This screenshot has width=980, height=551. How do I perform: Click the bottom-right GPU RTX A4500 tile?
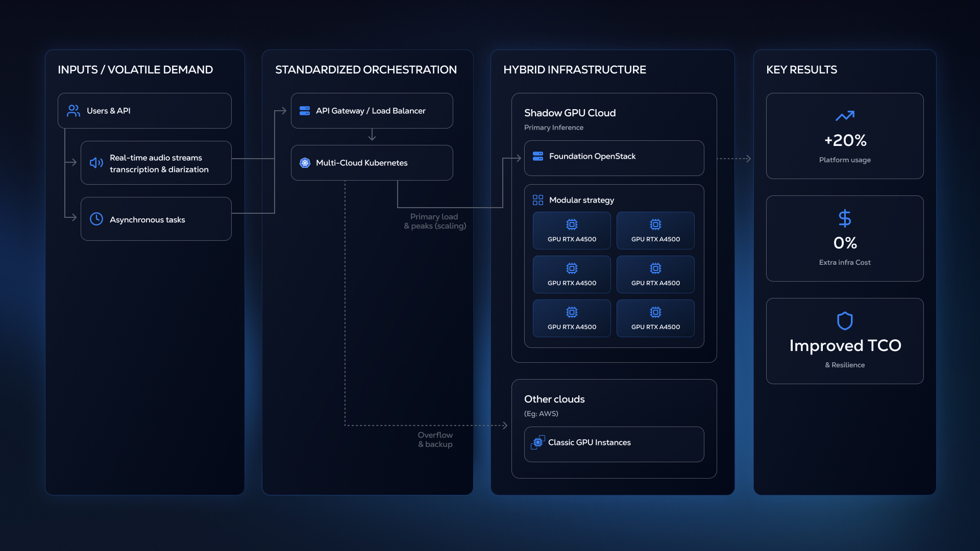(655, 318)
